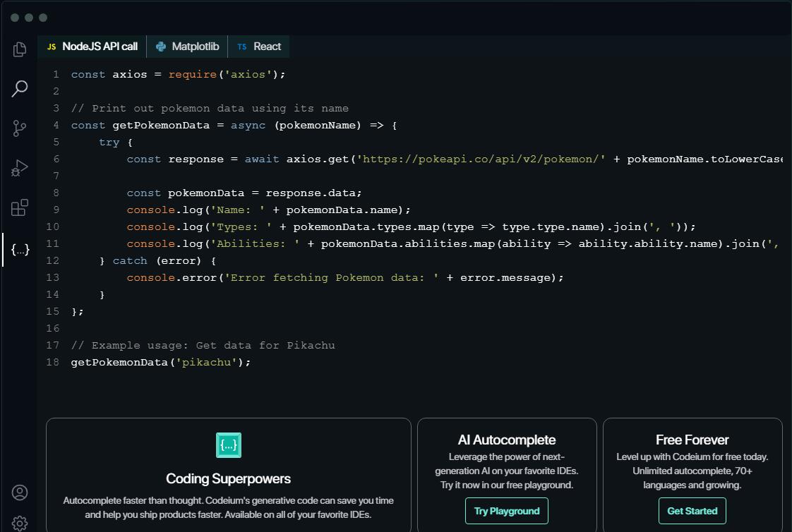This screenshot has height=532, width=792.
Task: Click 'require' on code line 1
Action: tap(193, 74)
